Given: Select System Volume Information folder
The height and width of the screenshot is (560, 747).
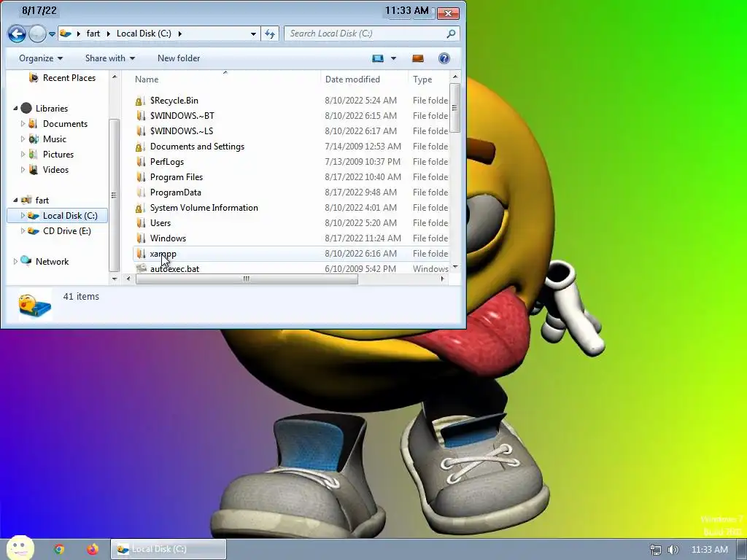Looking at the screenshot, I should pyautogui.click(x=204, y=208).
